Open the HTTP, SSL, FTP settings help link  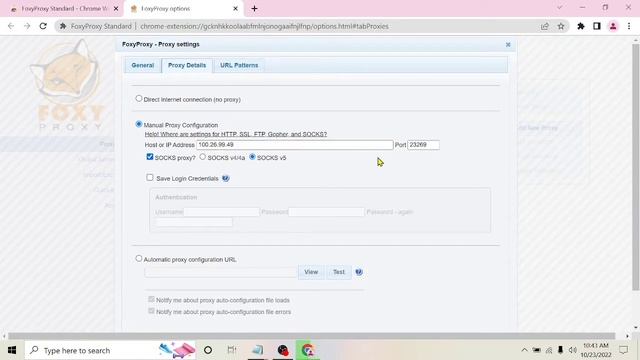tap(236, 134)
